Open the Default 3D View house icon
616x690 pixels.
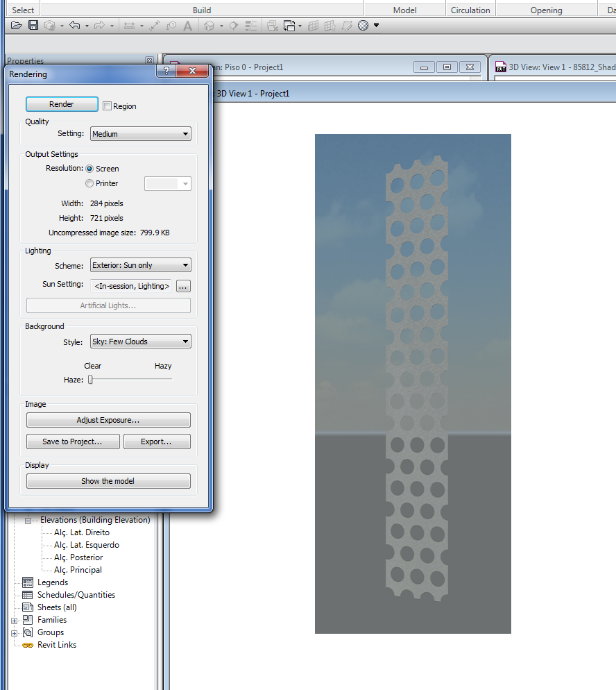point(209,26)
